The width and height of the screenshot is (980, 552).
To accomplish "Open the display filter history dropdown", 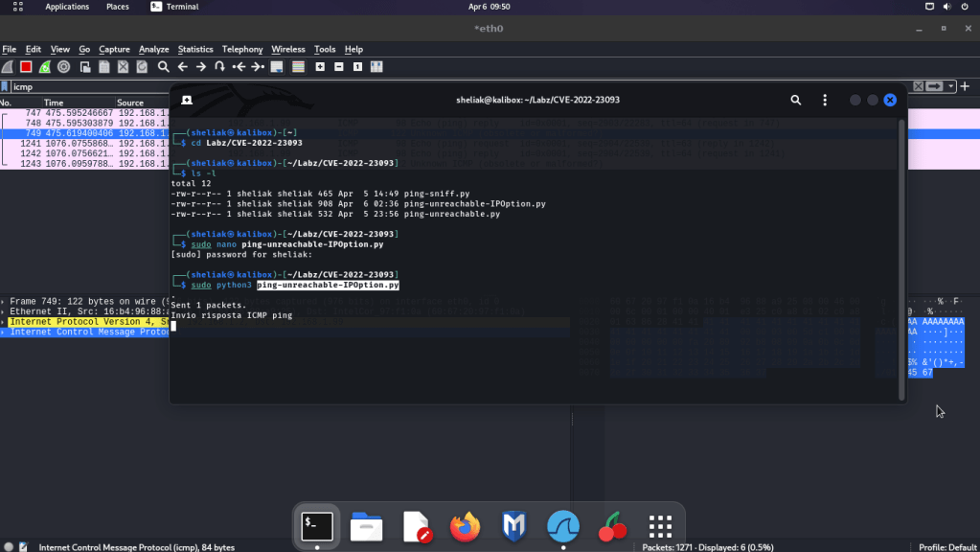I will tap(951, 86).
